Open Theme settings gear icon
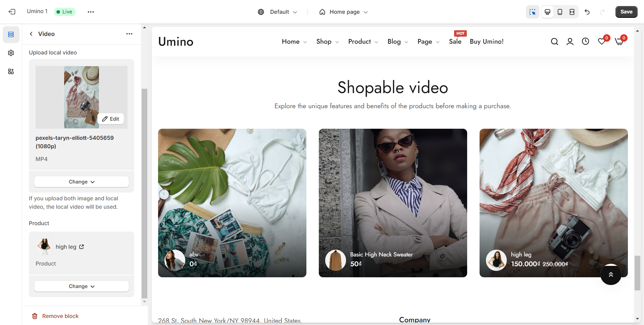Viewport: 644px width, 325px height. pyautogui.click(x=11, y=53)
